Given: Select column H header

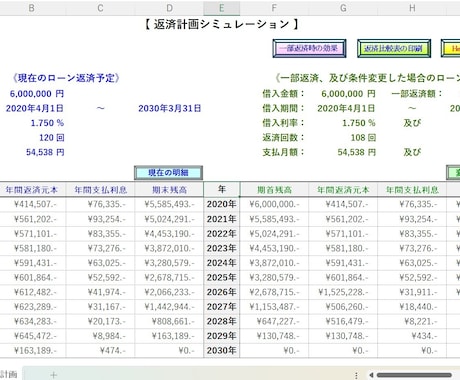Looking at the screenshot, I should 412,8.
